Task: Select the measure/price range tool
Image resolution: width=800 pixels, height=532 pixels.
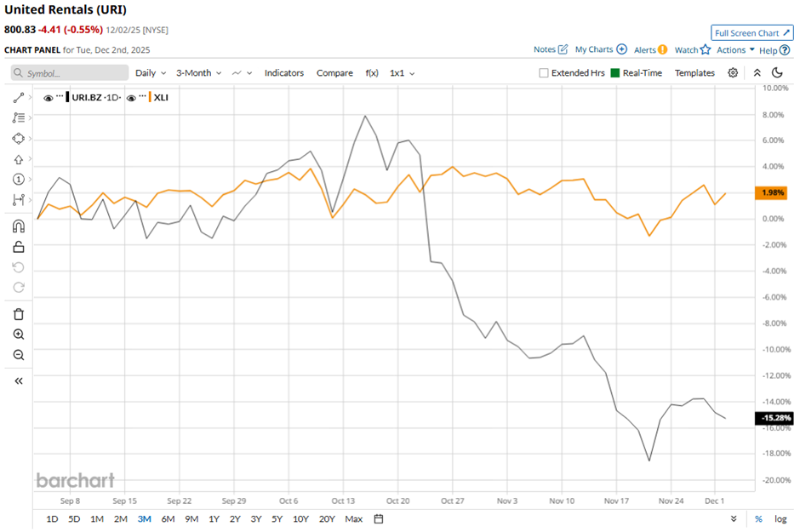Action: coord(19,199)
